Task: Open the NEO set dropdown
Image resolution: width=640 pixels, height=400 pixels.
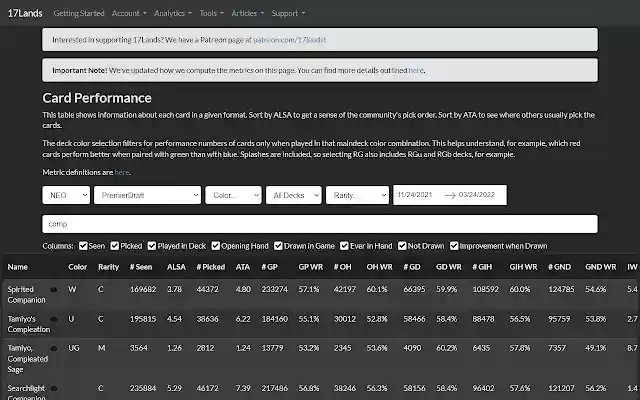Action: coord(66,195)
